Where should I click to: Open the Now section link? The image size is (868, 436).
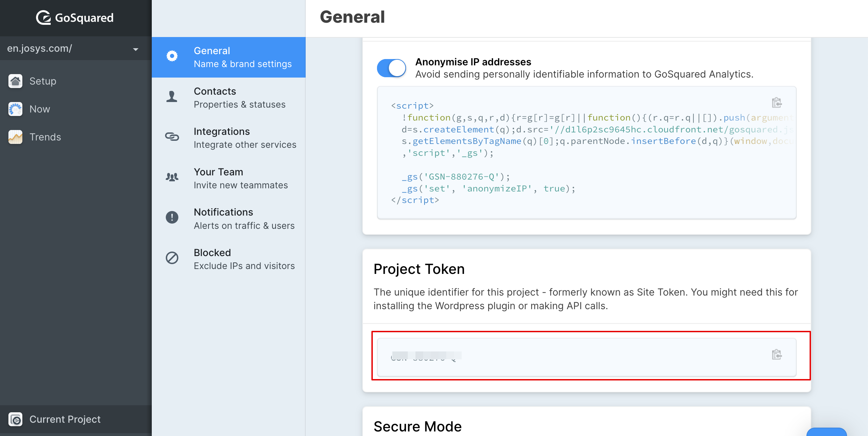[x=40, y=109]
